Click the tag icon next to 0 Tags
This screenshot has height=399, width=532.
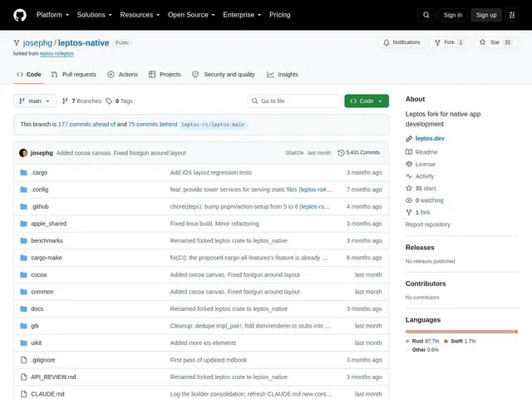109,101
